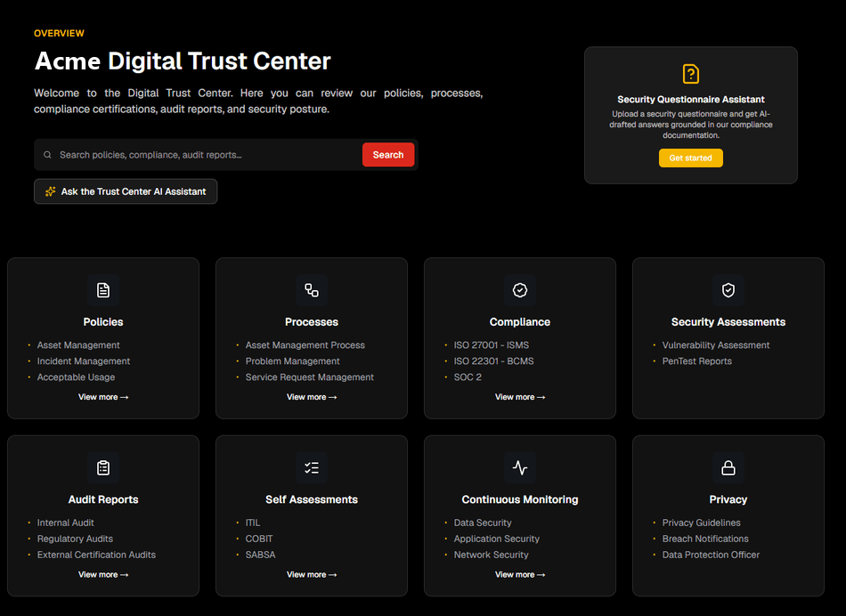Click the Policies document icon
The height and width of the screenshot is (616, 846).
103,290
